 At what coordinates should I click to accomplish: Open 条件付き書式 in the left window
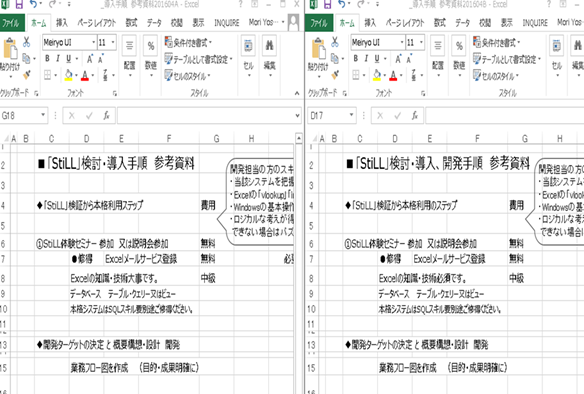(188, 42)
